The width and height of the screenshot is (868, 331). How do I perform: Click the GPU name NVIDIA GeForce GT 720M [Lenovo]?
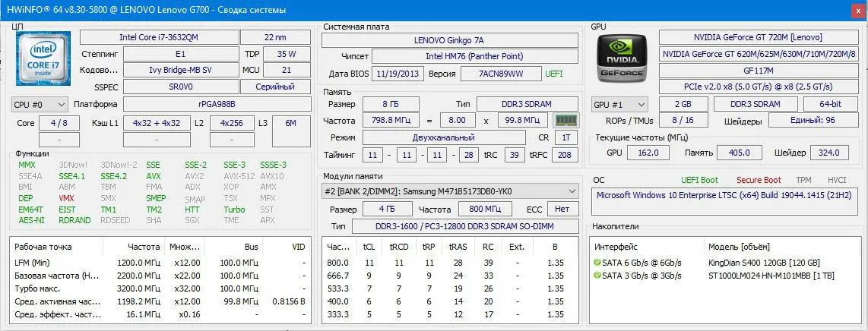point(758,37)
